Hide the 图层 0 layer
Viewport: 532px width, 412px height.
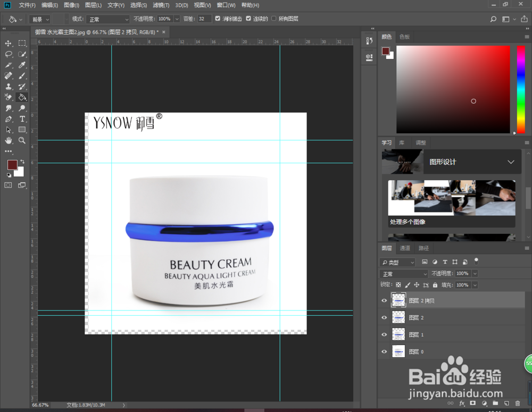pyautogui.click(x=384, y=351)
